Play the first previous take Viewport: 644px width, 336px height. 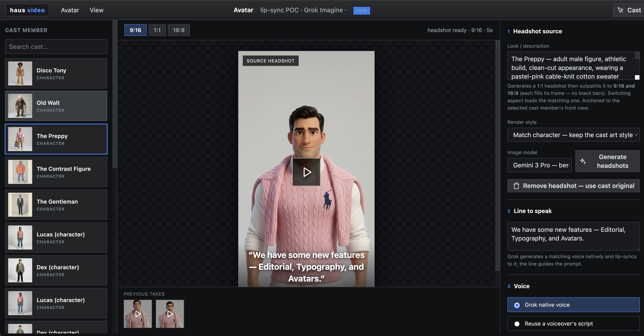click(x=138, y=314)
